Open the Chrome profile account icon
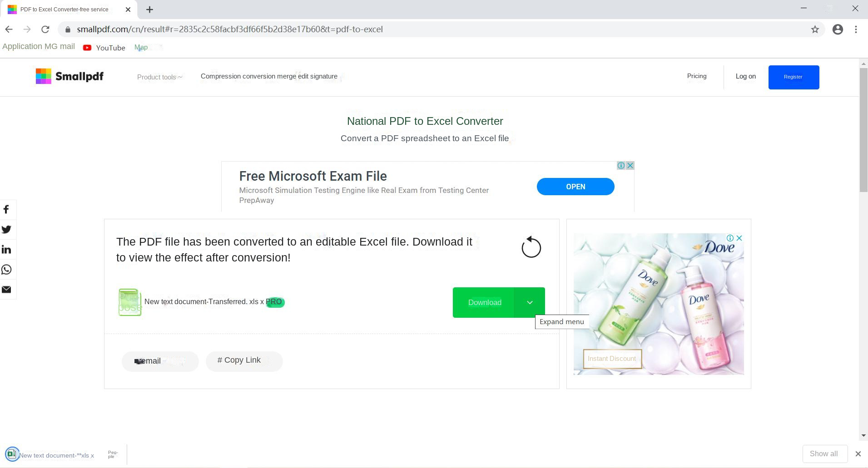 [838, 30]
